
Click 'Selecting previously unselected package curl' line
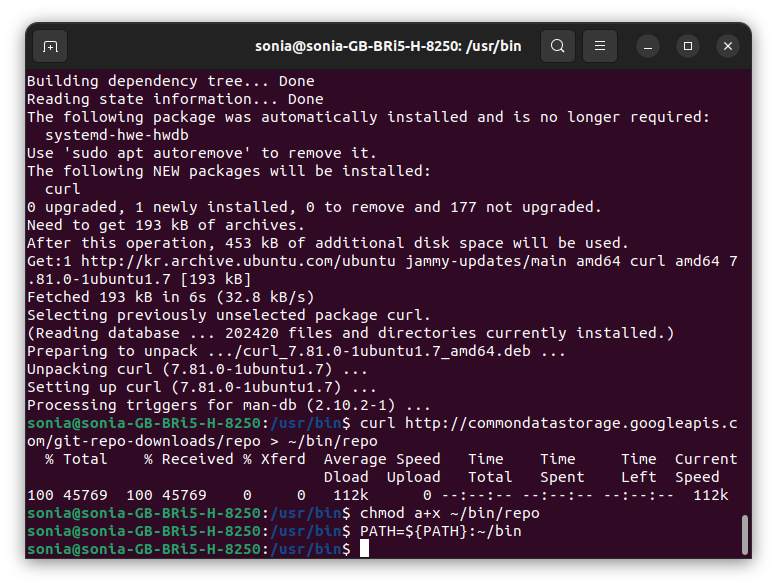[x=229, y=315]
